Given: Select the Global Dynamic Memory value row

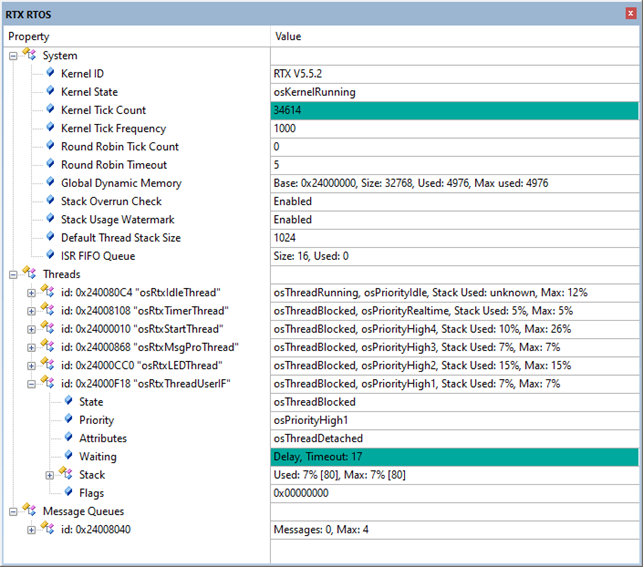Looking at the screenshot, I should click(x=455, y=183).
